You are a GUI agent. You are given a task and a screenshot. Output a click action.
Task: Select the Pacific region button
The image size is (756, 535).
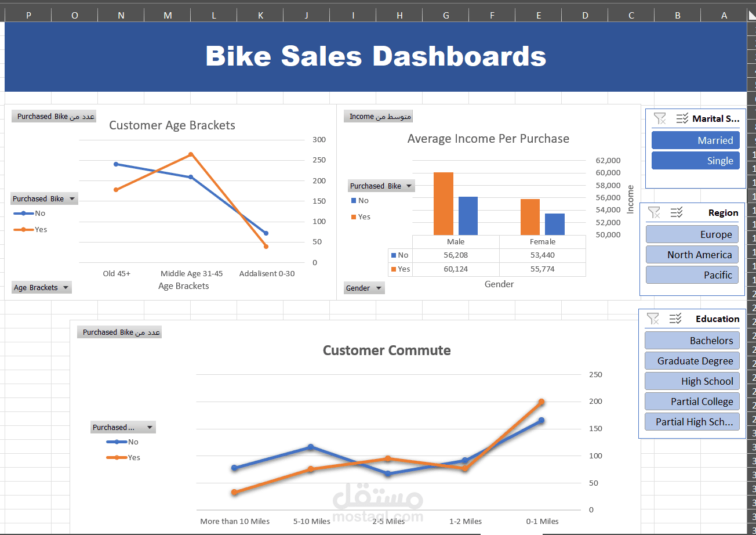(x=692, y=275)
